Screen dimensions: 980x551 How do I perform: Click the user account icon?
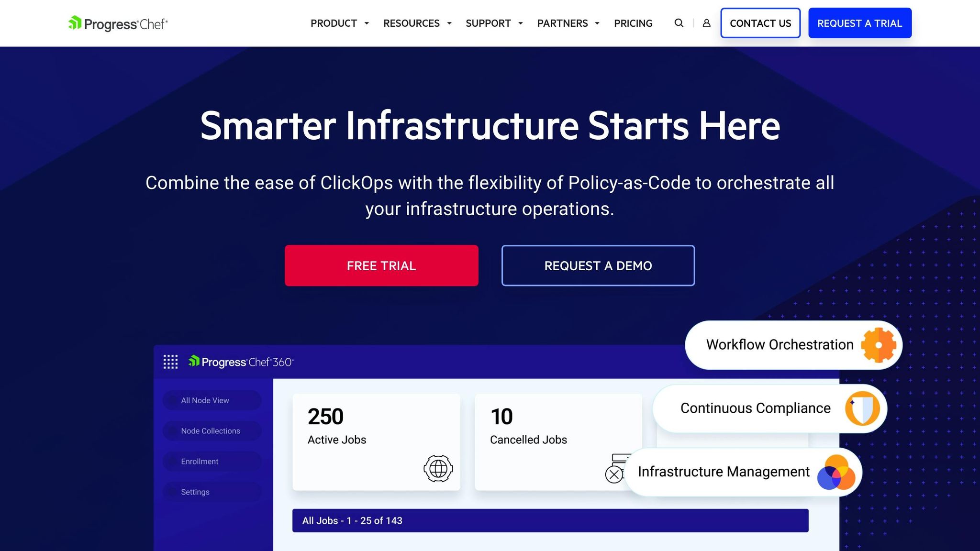click(x=706, y=23)
